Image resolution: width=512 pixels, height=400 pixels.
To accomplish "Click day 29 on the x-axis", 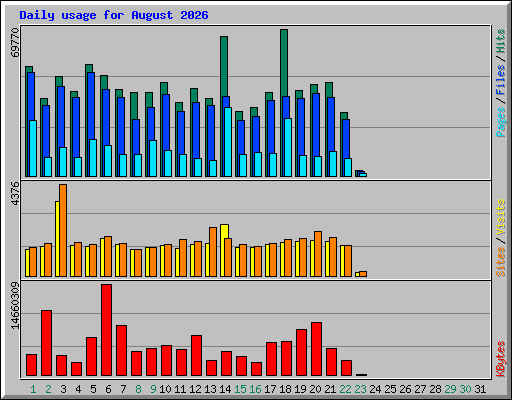I will (x=450, y=389).
